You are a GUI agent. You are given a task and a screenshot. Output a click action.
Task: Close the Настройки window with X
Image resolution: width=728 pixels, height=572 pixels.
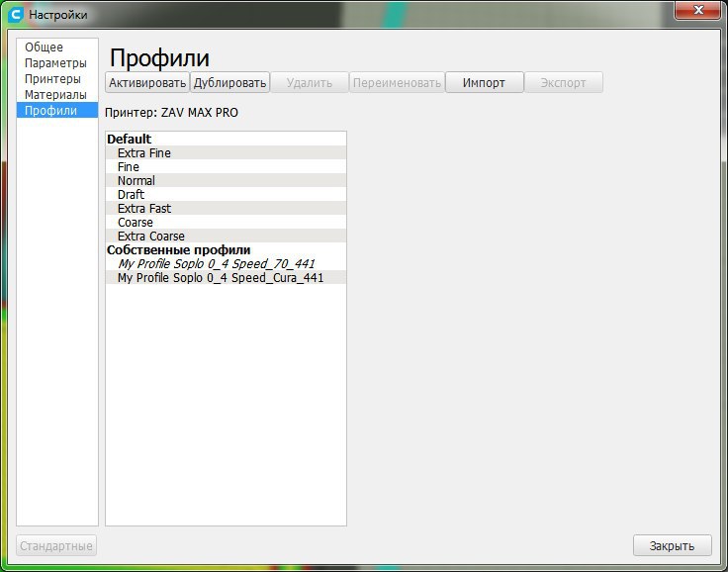698,10
